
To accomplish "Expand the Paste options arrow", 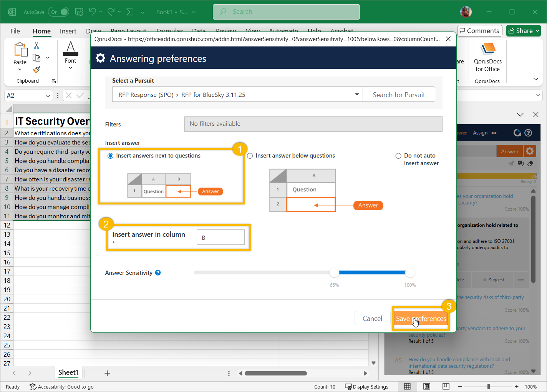I will click(20, 70).
